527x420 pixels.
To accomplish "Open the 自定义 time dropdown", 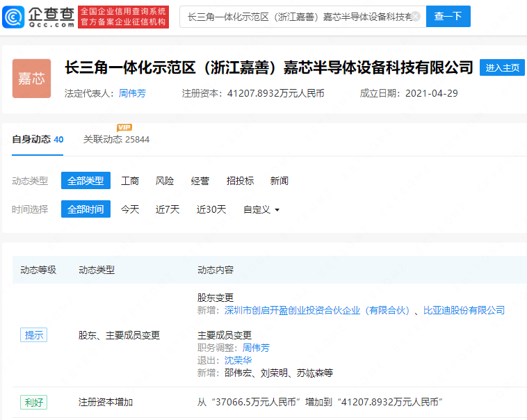I will click(x=261, y=209).
